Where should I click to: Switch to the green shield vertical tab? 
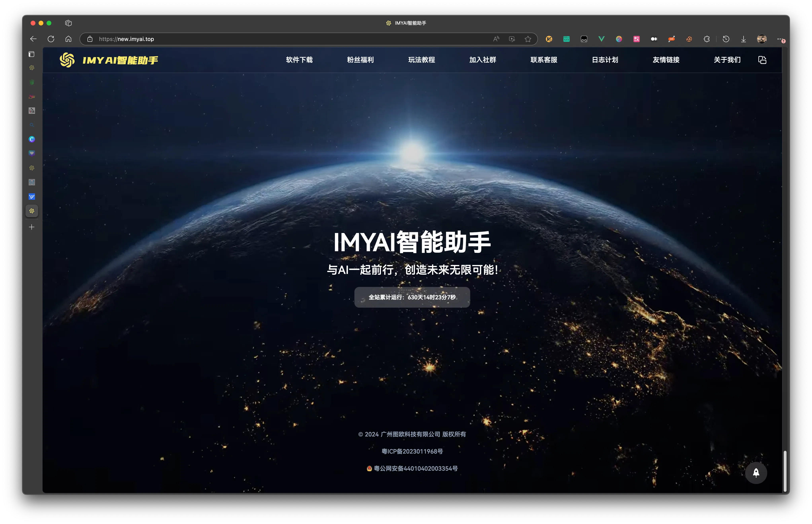click(32, 82)
